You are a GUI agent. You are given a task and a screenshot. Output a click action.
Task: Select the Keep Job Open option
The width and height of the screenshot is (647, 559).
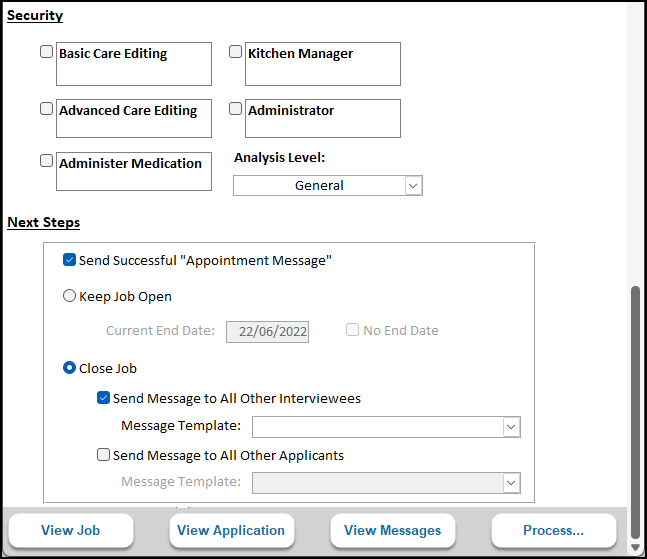(x=69, y=296)
